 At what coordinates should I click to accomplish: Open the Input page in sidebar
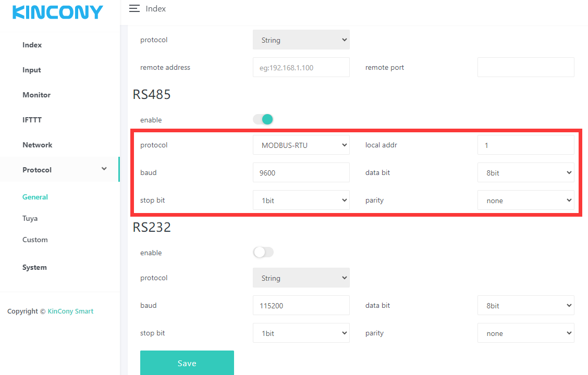(x=32, y=70)
